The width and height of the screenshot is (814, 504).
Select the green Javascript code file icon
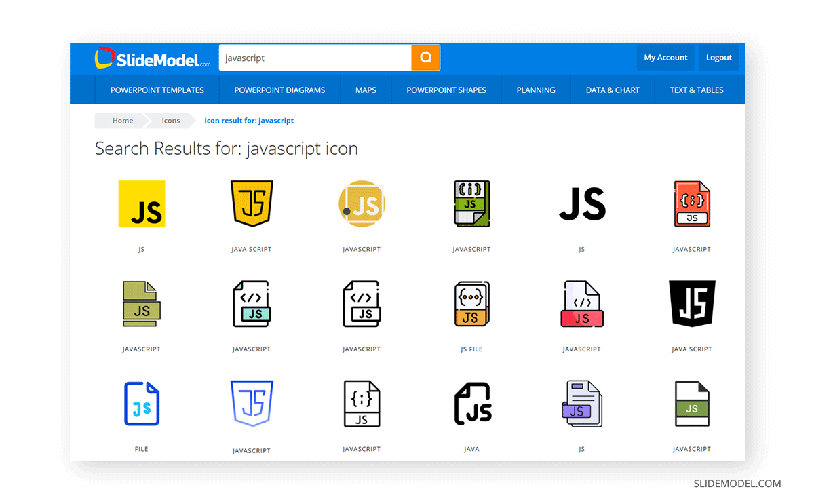[x=471, y=203]
